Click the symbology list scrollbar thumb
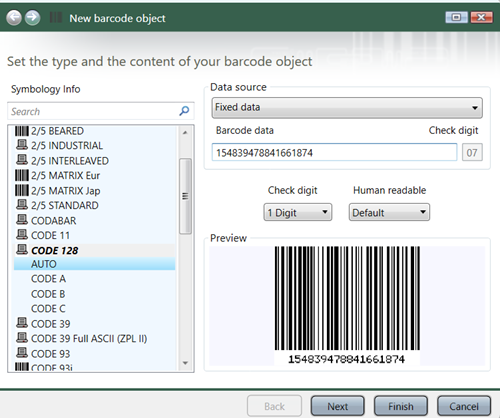500x418 pixels. click(x=185, y=196)
